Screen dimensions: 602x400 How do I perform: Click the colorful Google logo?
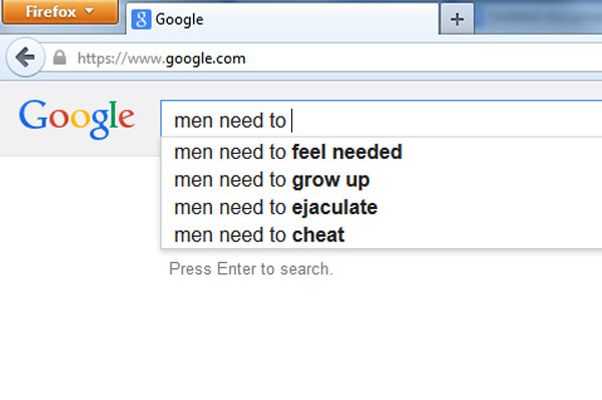tap(77, 119)
